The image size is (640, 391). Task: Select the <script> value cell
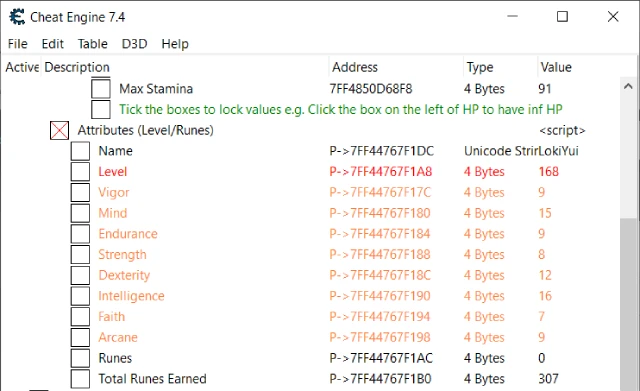(x=562, y=130)
